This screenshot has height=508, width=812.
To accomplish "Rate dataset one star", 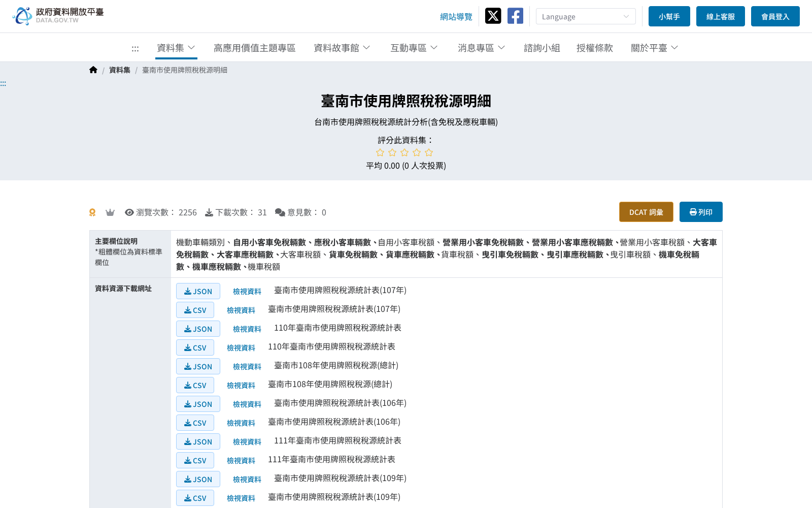I will (x=380, y=152).
